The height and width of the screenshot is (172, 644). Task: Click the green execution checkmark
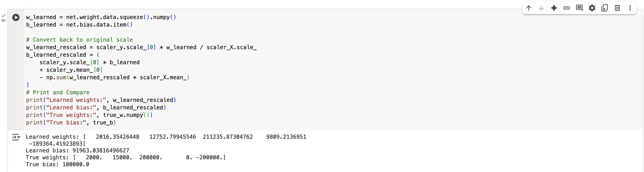pos(4,15)
